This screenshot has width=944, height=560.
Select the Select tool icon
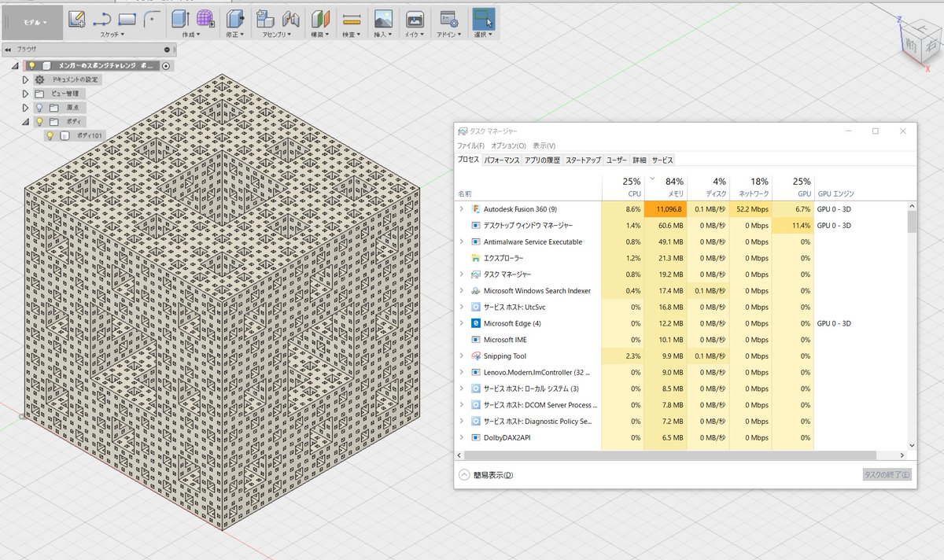tap(484, 19)
